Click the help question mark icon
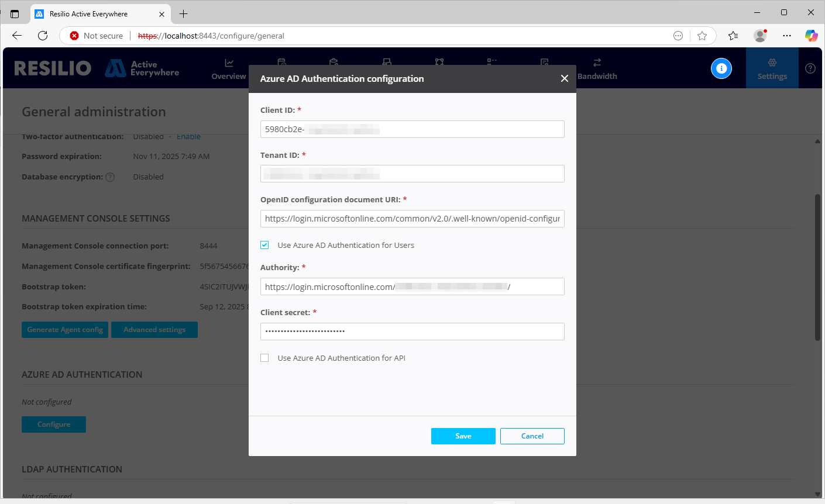Screen dimensions: 825x504 click(810, 68)
